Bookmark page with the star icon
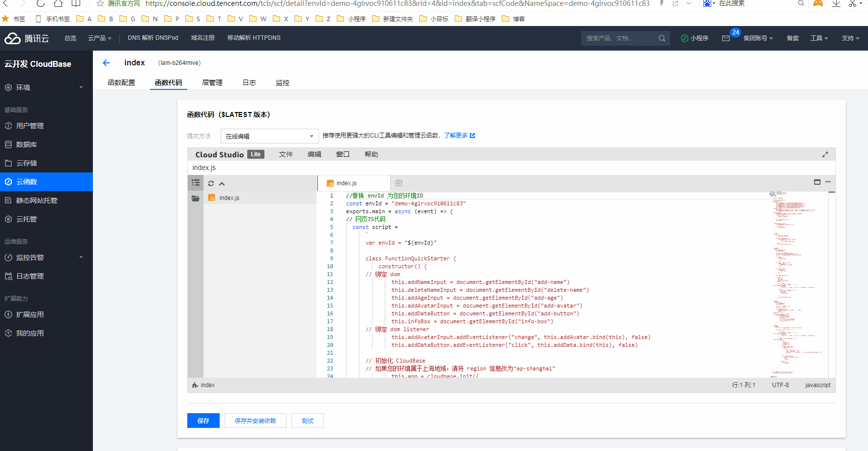868x451 pixels. coord(100,3)
